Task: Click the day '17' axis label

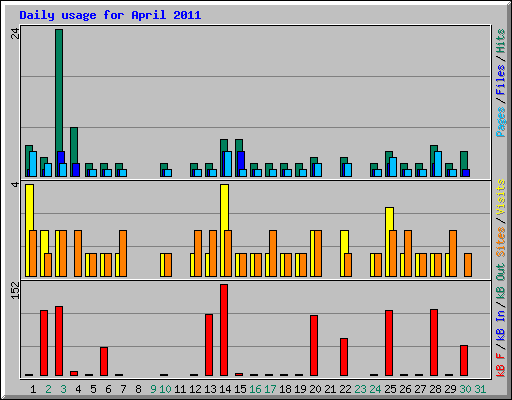Action: pos(270,389)
